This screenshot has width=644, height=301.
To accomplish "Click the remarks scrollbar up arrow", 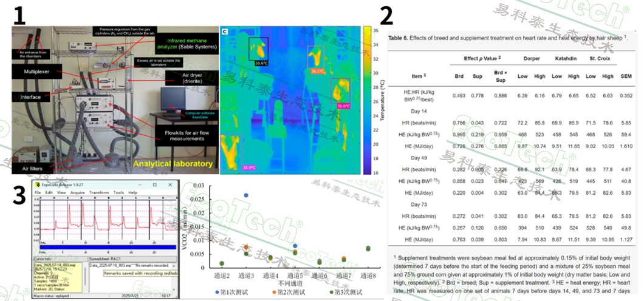I will [174, 266].
